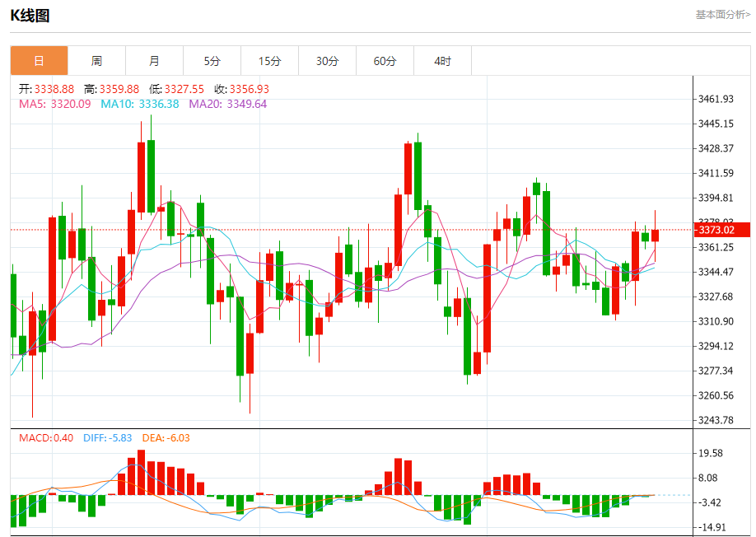Click the DIFF value label

coord(108,438)
